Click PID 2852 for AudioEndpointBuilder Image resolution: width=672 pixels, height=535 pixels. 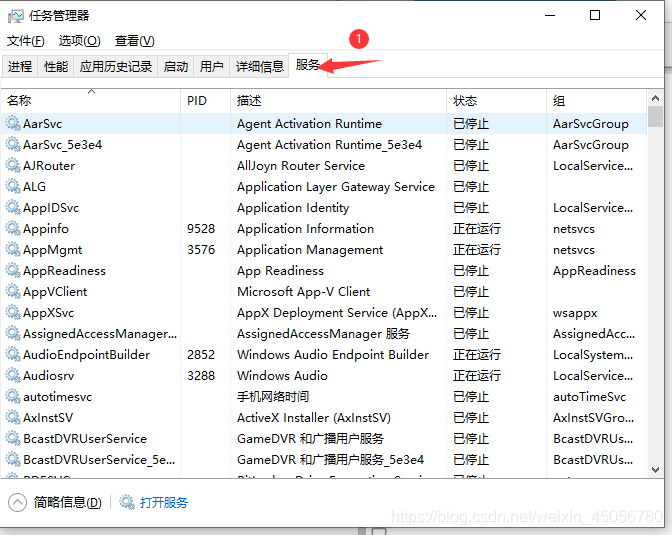[x=201, y=355]
